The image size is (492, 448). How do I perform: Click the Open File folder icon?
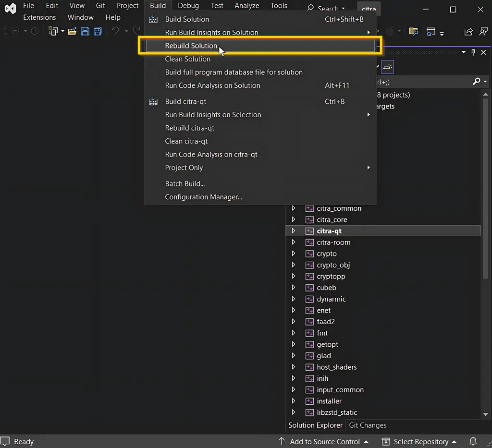pyautogui.click(x=72, y=31)
